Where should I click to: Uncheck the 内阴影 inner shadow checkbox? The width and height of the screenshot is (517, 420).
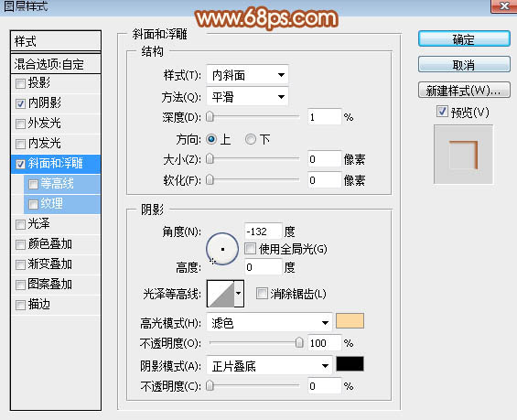[20, 103]
